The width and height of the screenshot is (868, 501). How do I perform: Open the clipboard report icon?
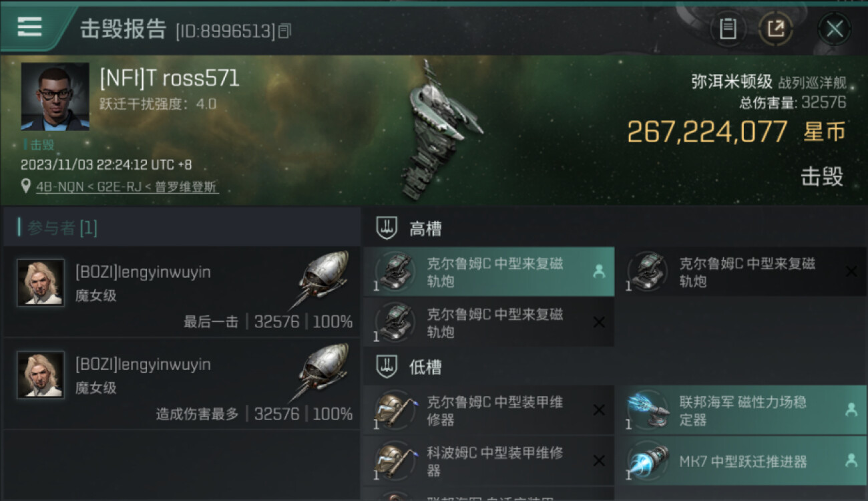click(x=728, y=29)
